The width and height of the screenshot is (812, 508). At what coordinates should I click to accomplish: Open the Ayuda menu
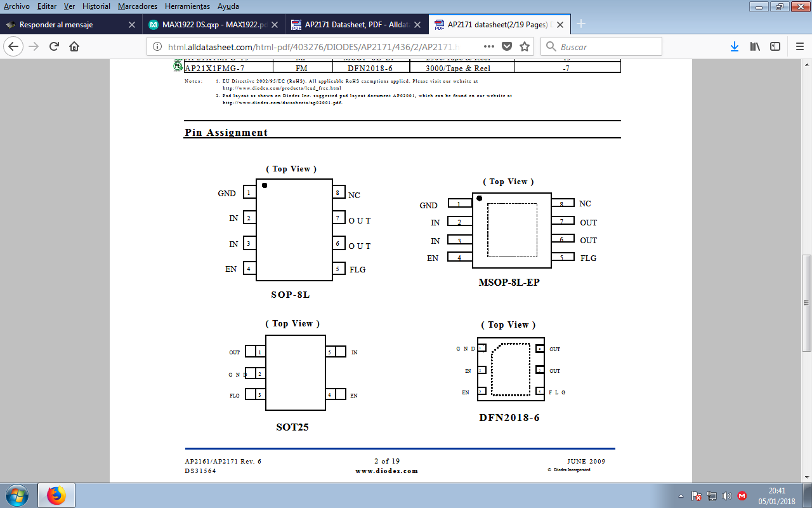click(x=228, y=6)
